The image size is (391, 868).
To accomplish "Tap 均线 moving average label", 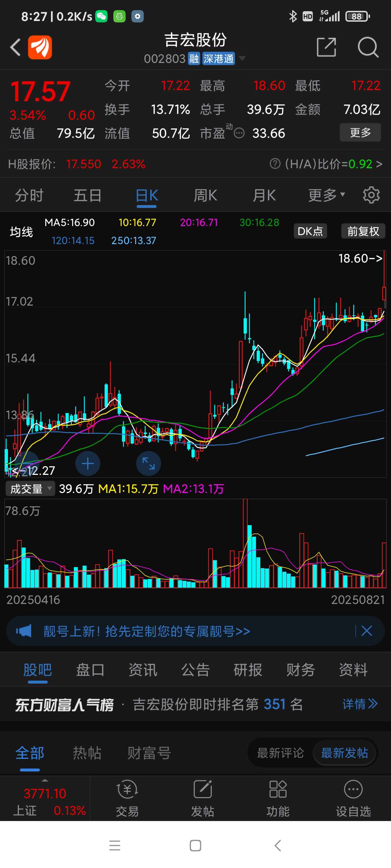I will tap(21, 231).
